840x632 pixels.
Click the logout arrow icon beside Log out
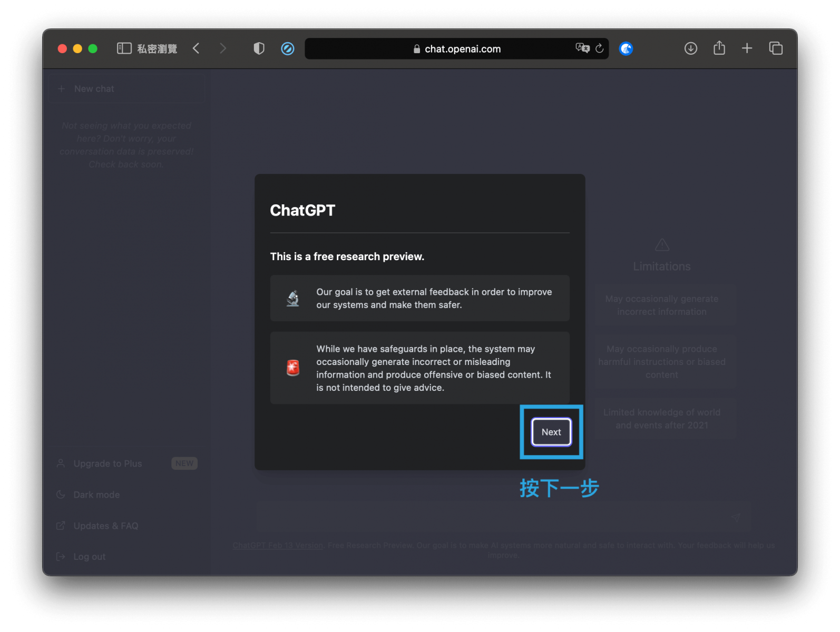61,557
